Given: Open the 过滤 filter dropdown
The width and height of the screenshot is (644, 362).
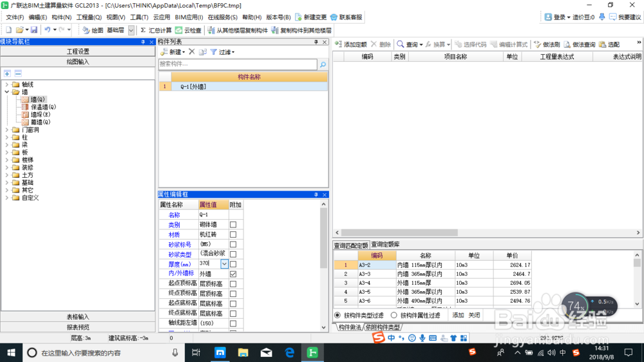Looking at the screenshot, I should pos(233,52).
